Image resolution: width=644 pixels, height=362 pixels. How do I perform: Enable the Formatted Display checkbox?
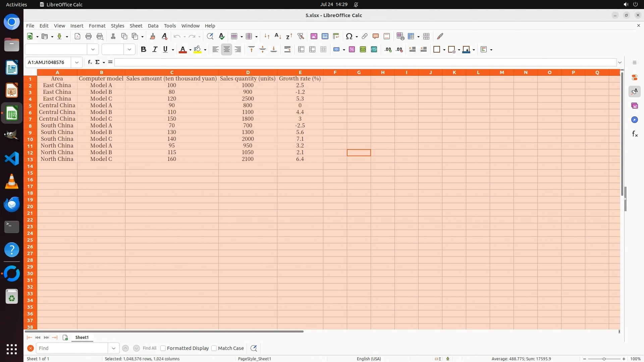[163, 348]
